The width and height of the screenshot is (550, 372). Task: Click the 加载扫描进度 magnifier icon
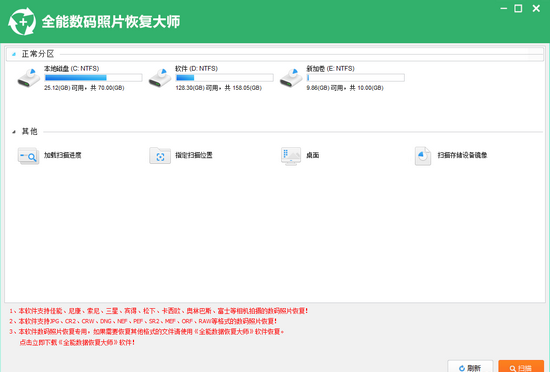[28, 156]
